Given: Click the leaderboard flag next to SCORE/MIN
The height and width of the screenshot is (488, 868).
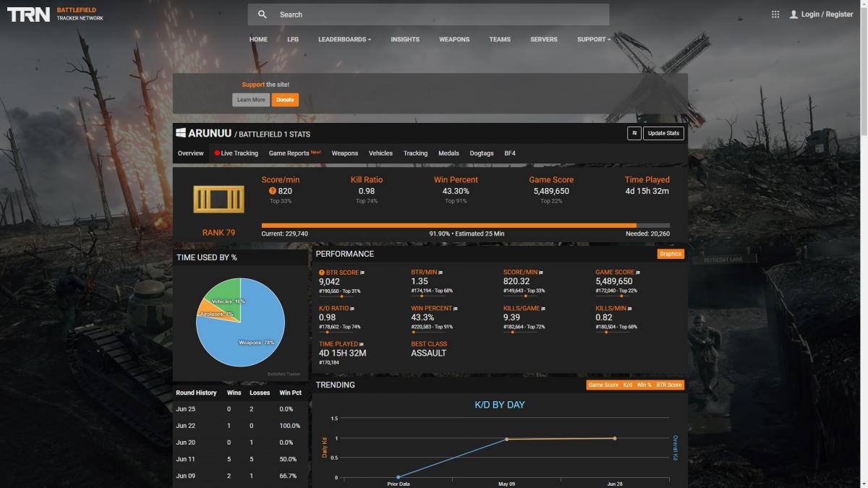Looking at the screenshot, I should pos(541,273).
